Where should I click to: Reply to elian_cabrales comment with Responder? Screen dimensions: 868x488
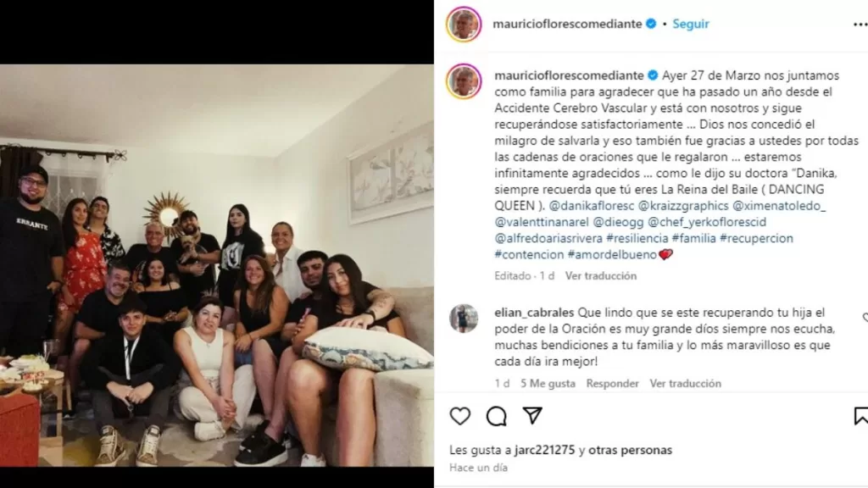pyautogui.click(x=612, y=384)
